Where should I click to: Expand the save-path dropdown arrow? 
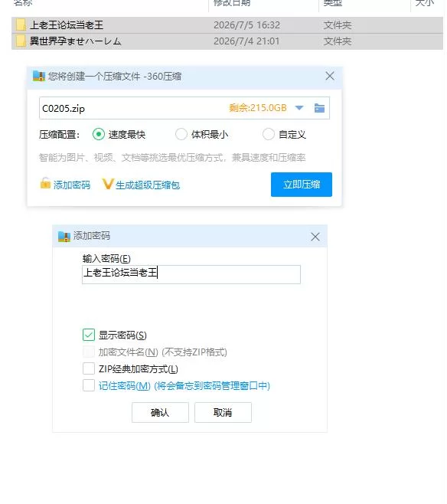point(299,108)
